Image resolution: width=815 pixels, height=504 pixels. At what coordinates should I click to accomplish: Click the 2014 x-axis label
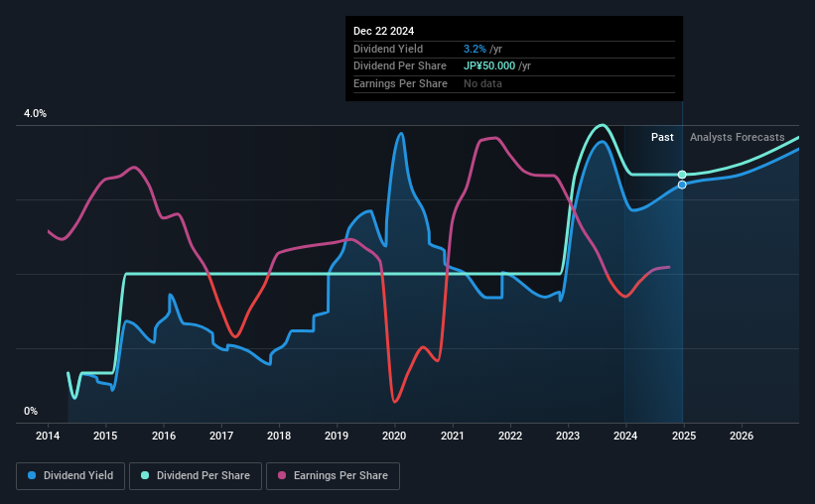click(48, 436)
